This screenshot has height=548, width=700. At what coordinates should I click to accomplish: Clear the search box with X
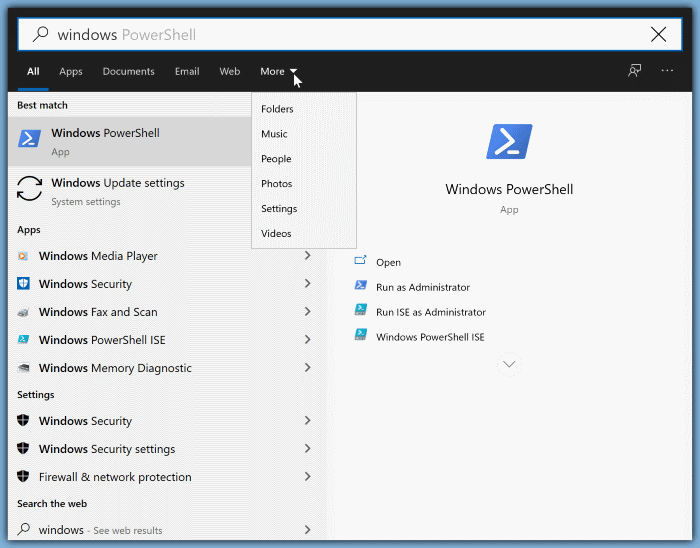pos(658,34)
